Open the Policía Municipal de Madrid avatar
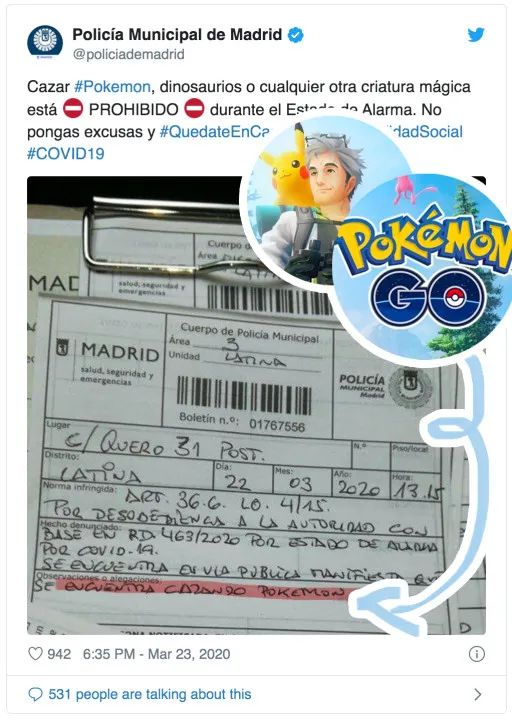The width and height of the screenshot is (512, 720). (x=45, y=42)
